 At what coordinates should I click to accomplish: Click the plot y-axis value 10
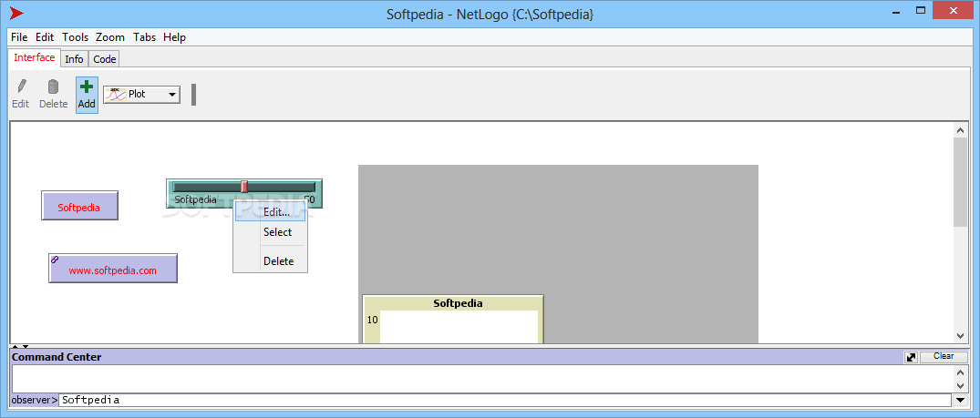pyautogui.click(x=372, y=320)
